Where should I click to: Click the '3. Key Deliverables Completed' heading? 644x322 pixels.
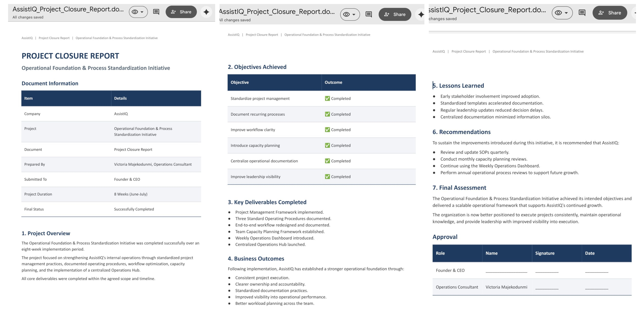(x=267, y=202)
